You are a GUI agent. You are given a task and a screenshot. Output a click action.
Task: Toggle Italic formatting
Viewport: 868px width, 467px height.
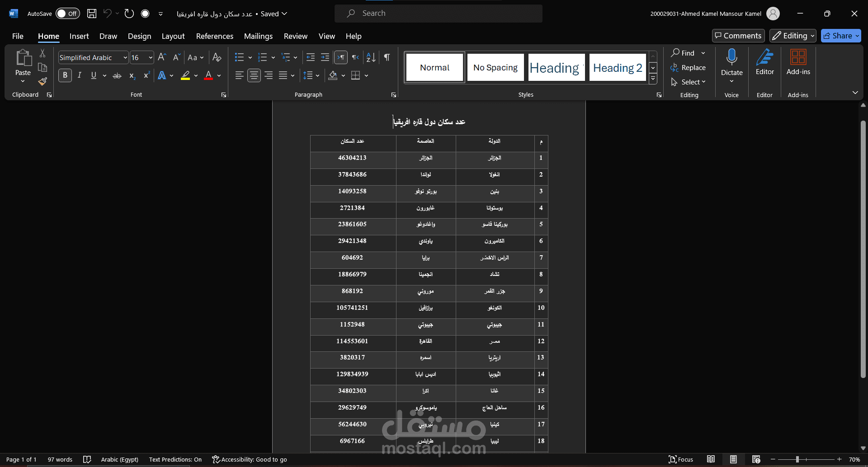[x=80, y=75]
